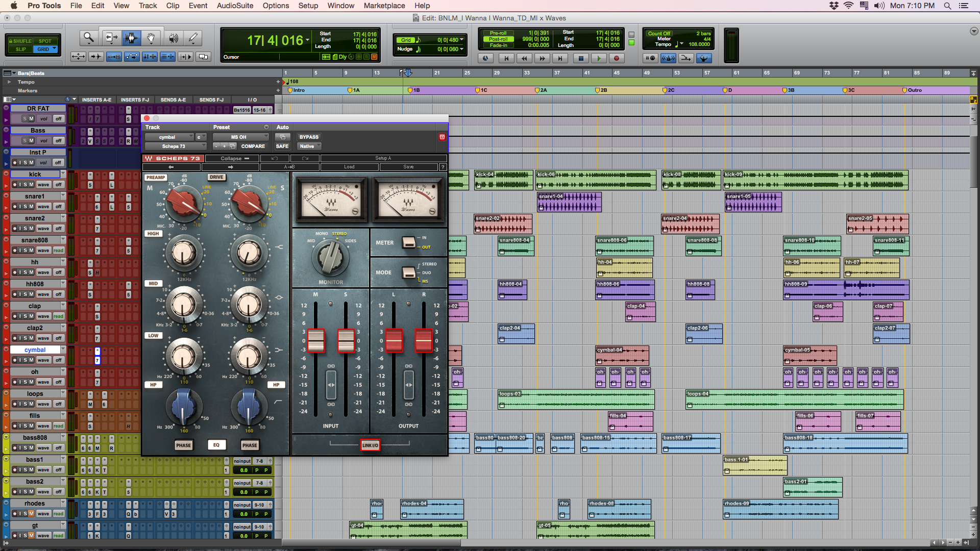980x551 pixels.
Task: Click the Left output fader handle
Action: point(394,341)
